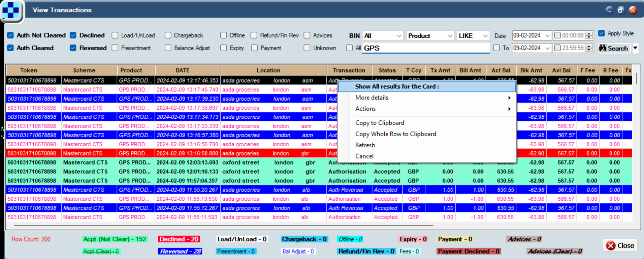The image size is (644, 259).
Task: Click the Row Count: 200 status text
Action: 31,239
